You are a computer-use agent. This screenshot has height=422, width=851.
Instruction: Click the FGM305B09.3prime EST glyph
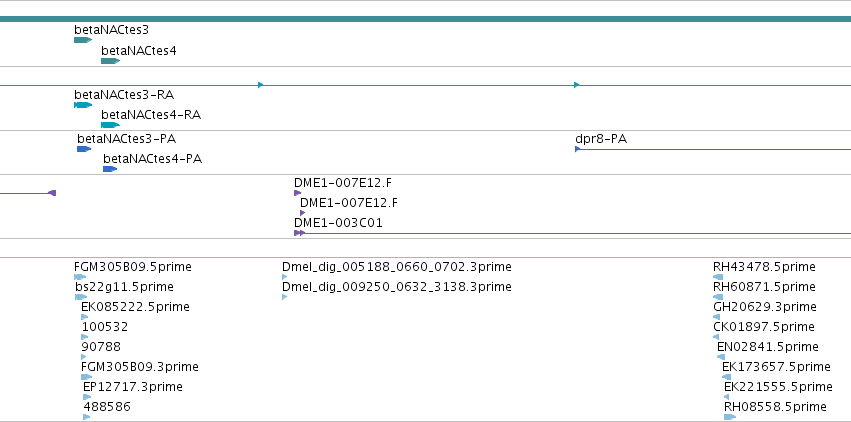point(87,377)
